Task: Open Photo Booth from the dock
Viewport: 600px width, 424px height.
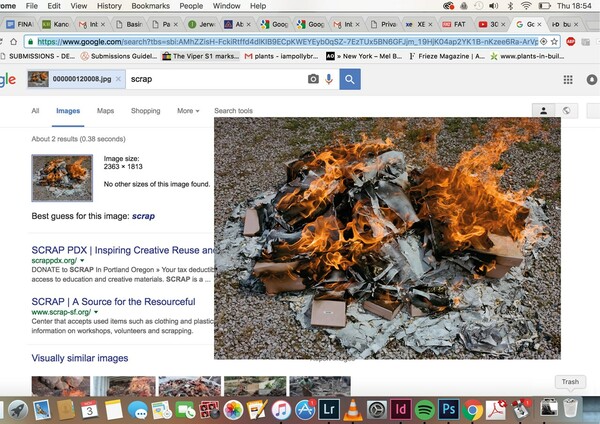Action: pos(209,410)
